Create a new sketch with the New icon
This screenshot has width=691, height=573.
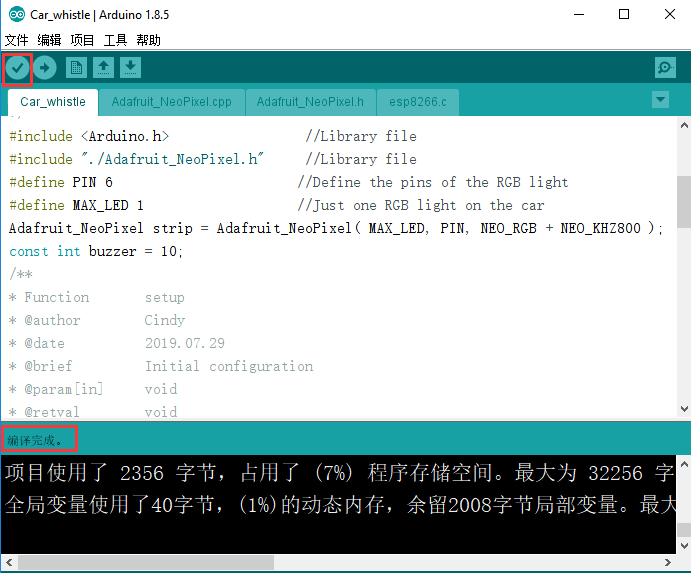pyautogui.click(x=76, y=67)
